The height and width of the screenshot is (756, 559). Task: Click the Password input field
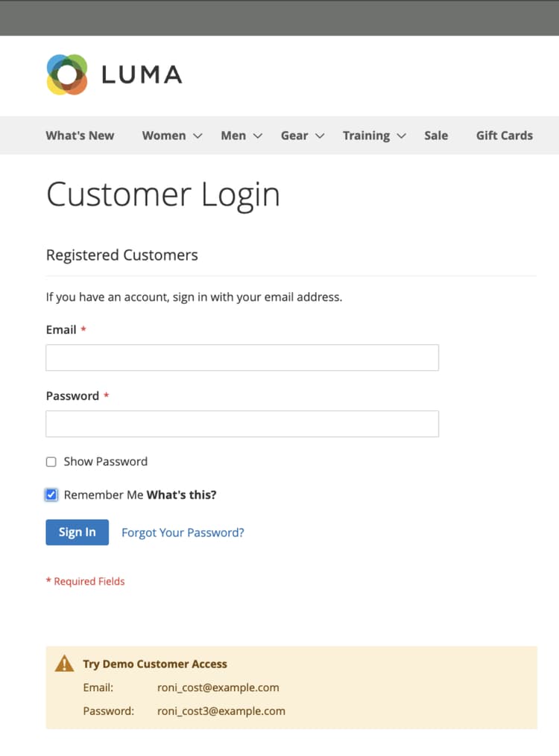(241, 422)
